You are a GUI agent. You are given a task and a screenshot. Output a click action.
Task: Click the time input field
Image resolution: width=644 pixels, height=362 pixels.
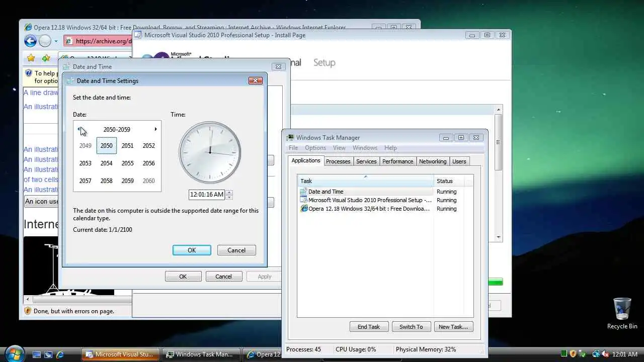point(207,195)
